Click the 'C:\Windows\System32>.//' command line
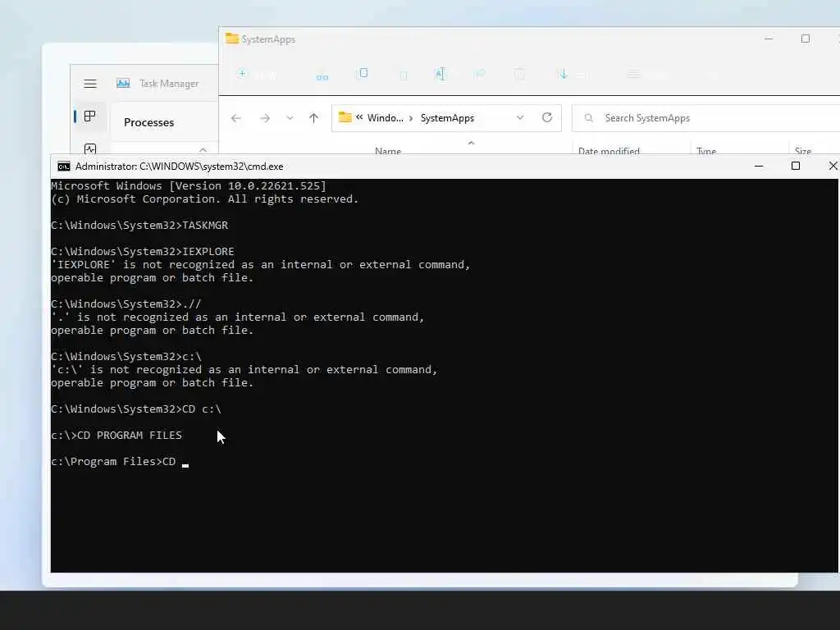Screen dimensions: 840x630 pyautogui.click(x=126, y=304)
